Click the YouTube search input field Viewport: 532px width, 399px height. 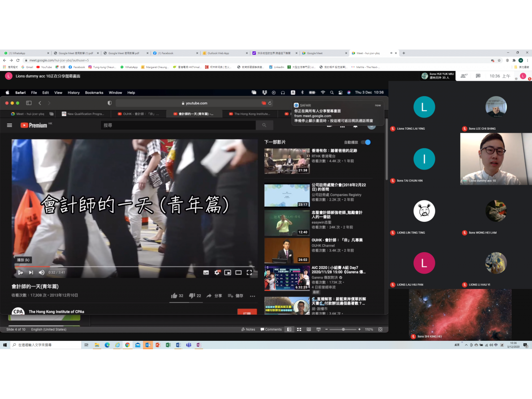click(178, 125)
